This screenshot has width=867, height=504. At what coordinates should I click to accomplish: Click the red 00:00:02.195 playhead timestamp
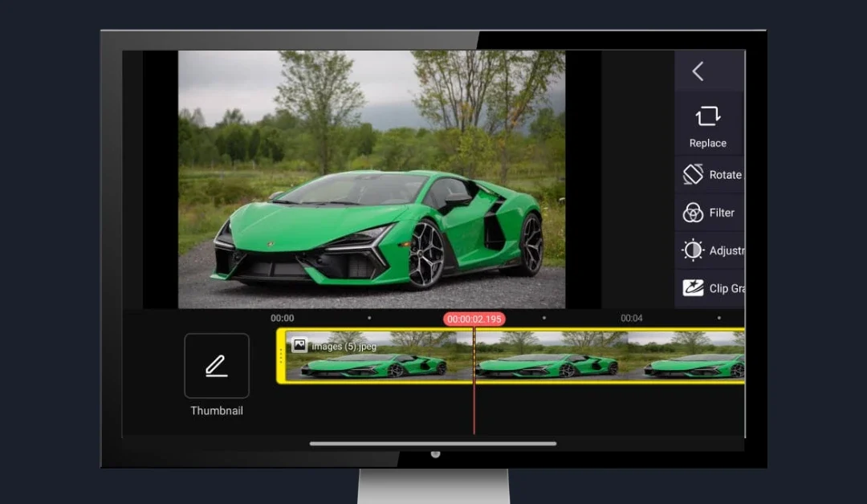[474, 319]
